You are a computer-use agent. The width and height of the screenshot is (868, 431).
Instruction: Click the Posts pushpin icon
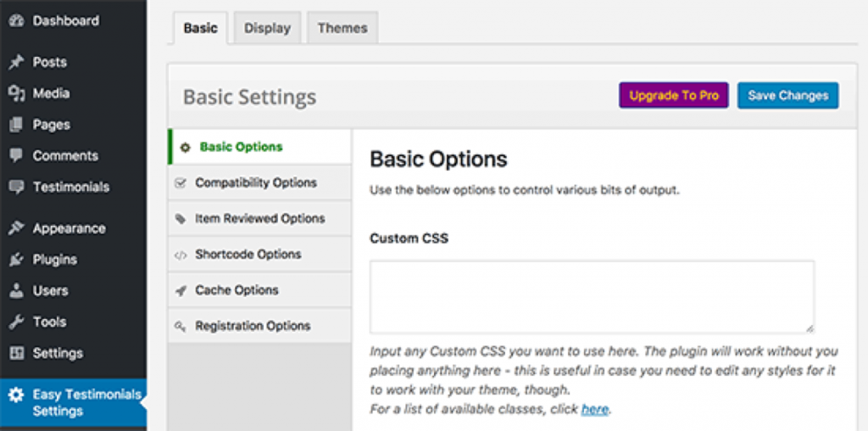click(x=17, y=62)
